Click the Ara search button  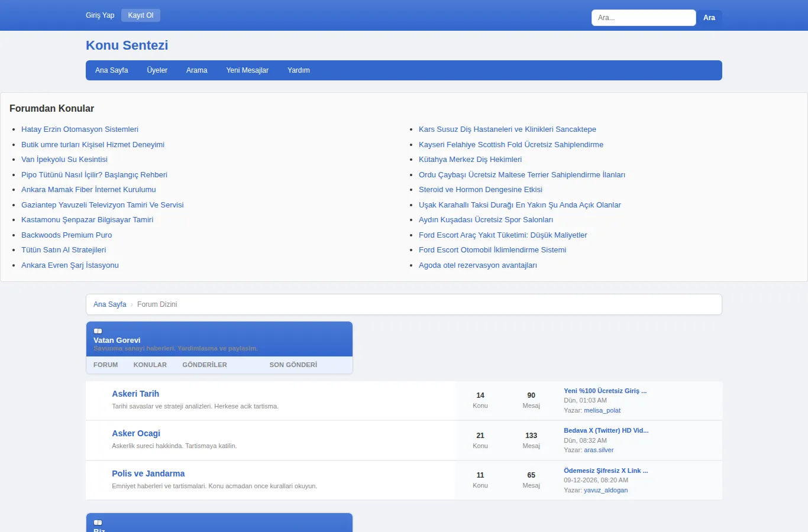(709, 18)
